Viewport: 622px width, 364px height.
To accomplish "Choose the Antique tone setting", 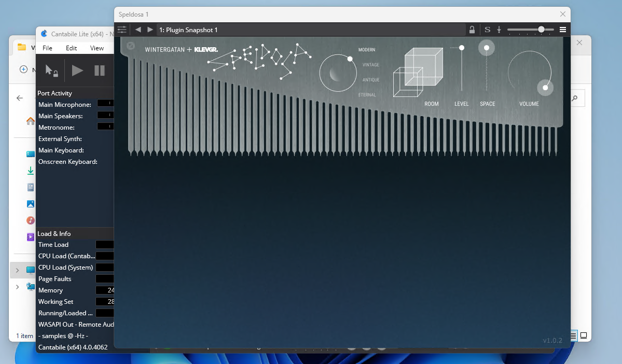I will [x=370, y=80].
